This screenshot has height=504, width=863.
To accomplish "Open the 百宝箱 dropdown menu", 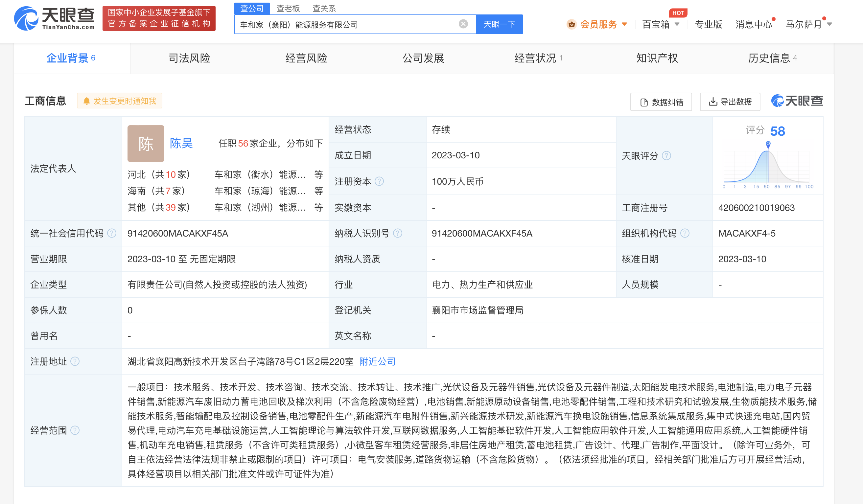I will tap(661, 24).
